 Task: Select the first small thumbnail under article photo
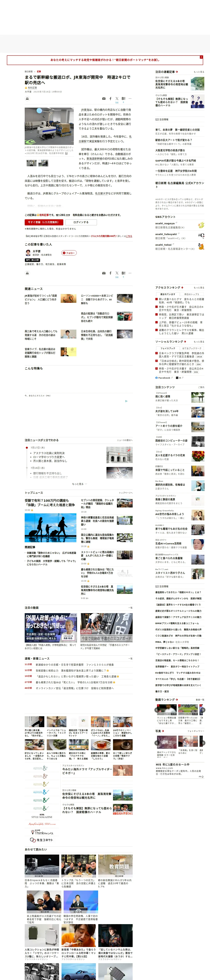(x=32, y=163)
